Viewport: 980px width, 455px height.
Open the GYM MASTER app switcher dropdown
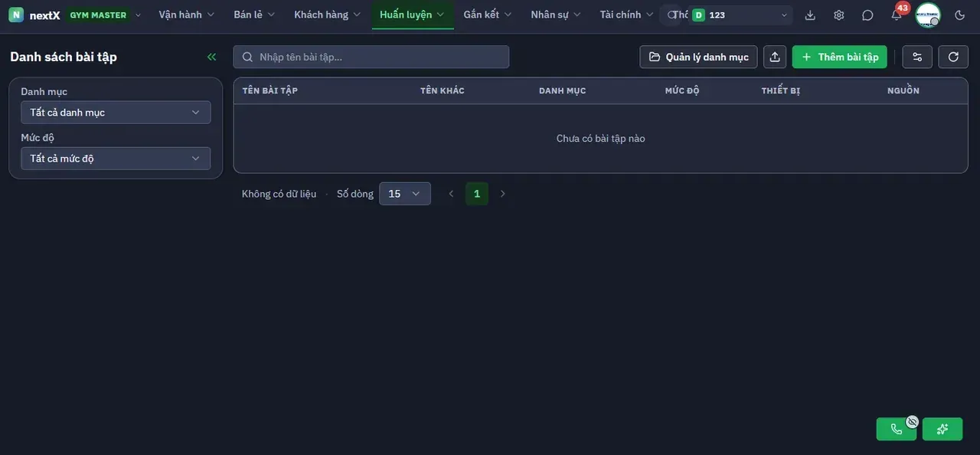click(x=106, y=15)
